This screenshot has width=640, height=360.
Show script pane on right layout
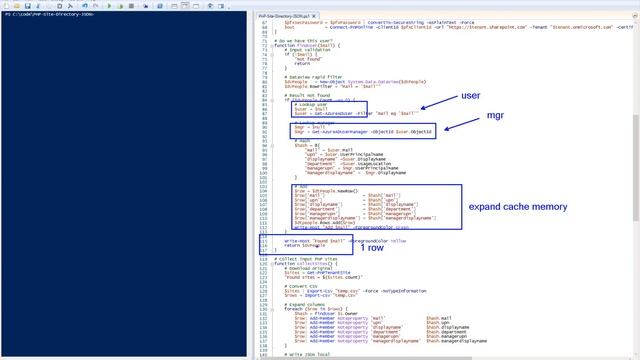(x=185, y=6)
